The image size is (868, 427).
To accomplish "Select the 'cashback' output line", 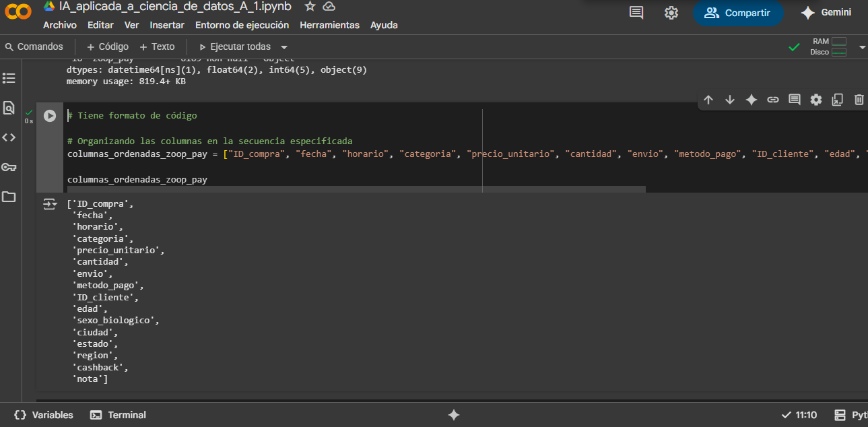I will [x=100, y=367].
